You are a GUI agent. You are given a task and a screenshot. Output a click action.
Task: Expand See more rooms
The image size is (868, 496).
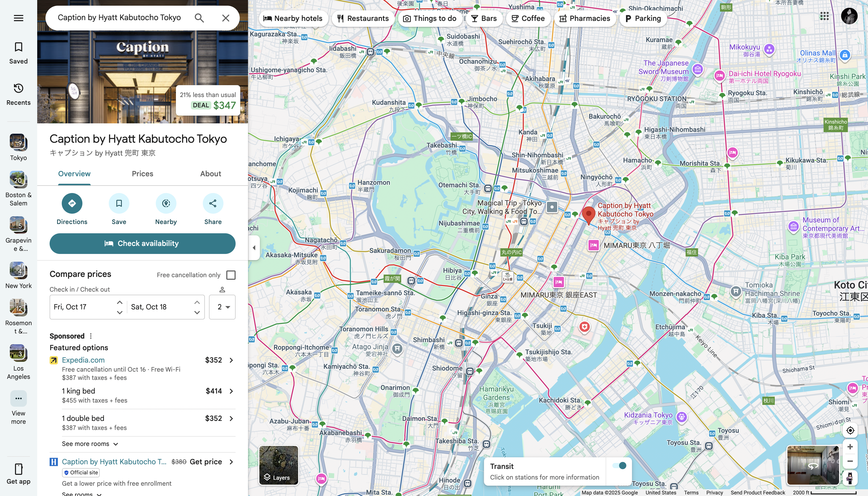coord(90,444)
